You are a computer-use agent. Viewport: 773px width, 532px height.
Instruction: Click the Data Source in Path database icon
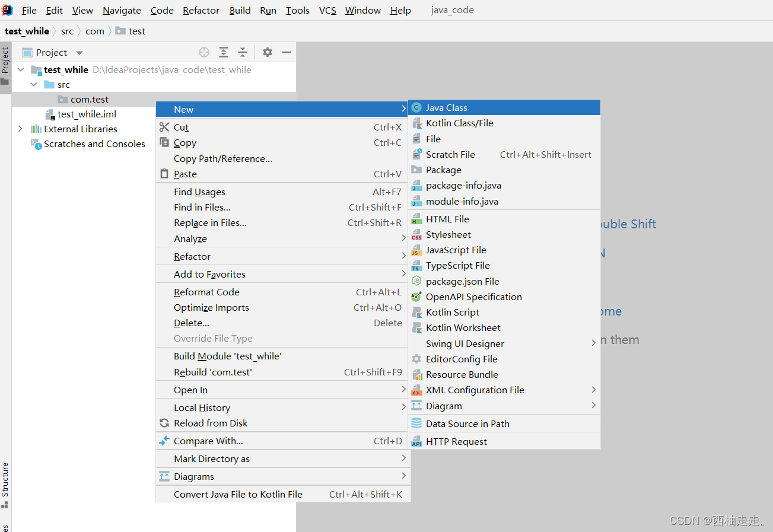416,423
